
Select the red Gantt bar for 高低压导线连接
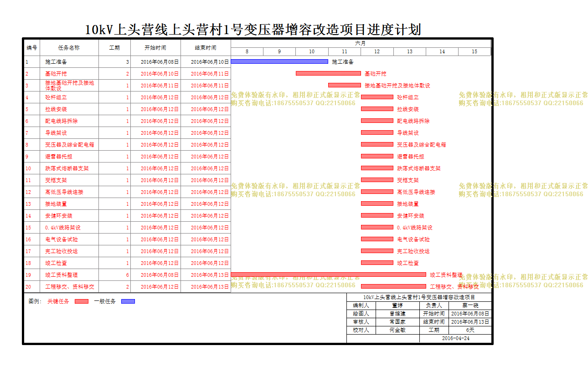(x=377, y=192)
